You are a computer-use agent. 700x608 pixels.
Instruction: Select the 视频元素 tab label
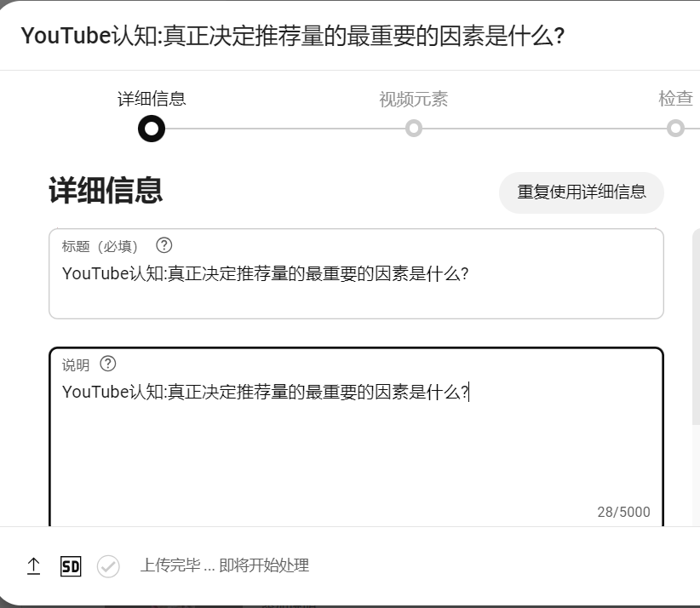(x=414, y=98)
